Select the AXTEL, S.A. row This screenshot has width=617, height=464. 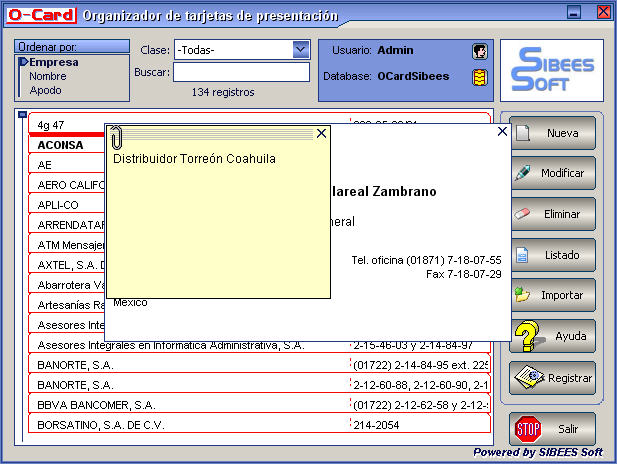pos(67,265)
